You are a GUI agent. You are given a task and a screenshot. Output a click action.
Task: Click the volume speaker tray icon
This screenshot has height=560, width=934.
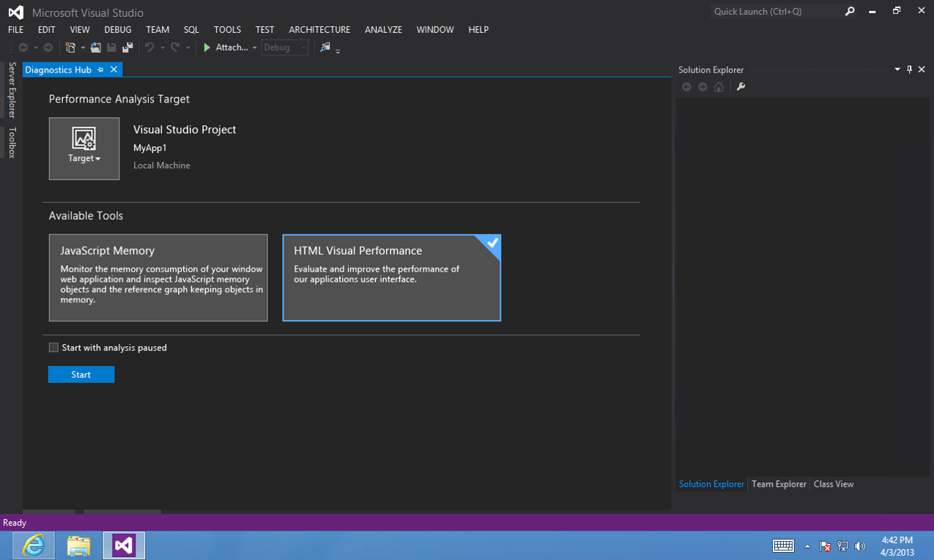click(x=860, y=546)
